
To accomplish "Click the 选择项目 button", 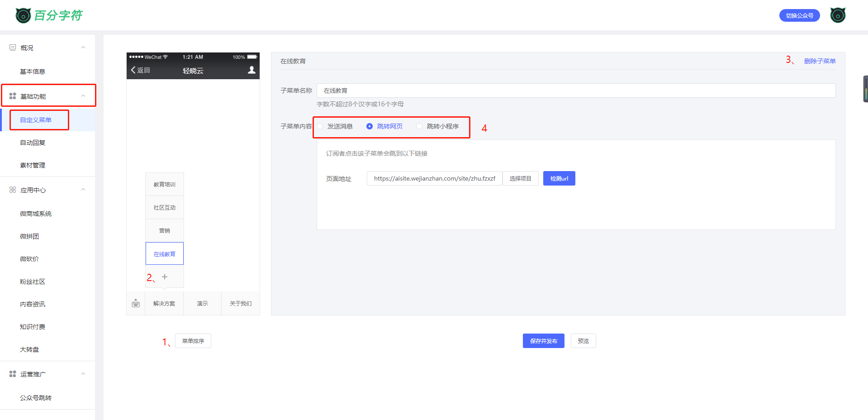I will click(520, 178).
